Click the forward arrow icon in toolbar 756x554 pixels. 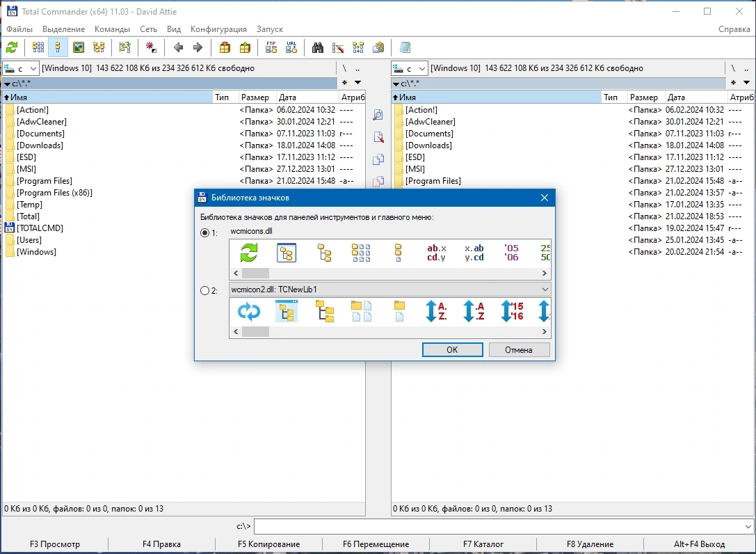click(x=198, y=47)
